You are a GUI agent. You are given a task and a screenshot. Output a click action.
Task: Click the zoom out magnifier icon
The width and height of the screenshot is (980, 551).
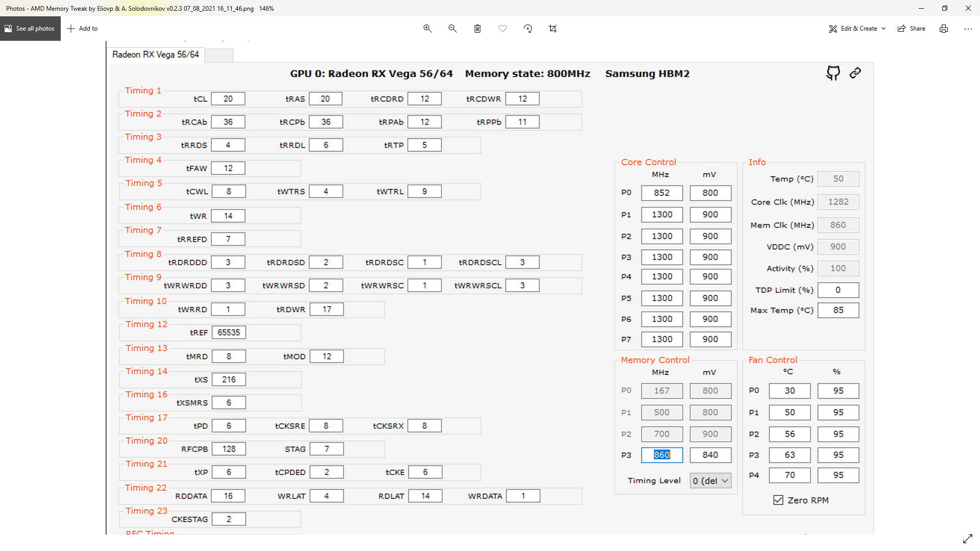[452, 29]
